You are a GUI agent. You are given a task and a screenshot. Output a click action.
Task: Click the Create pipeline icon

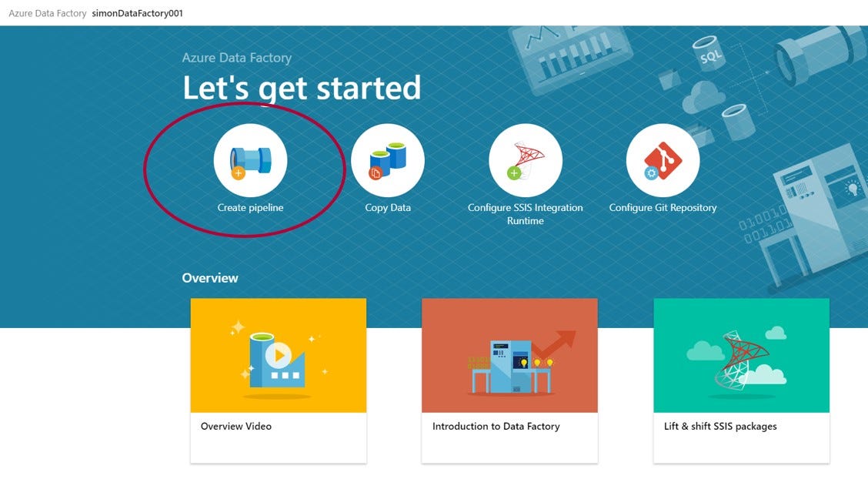pos(250,161)
